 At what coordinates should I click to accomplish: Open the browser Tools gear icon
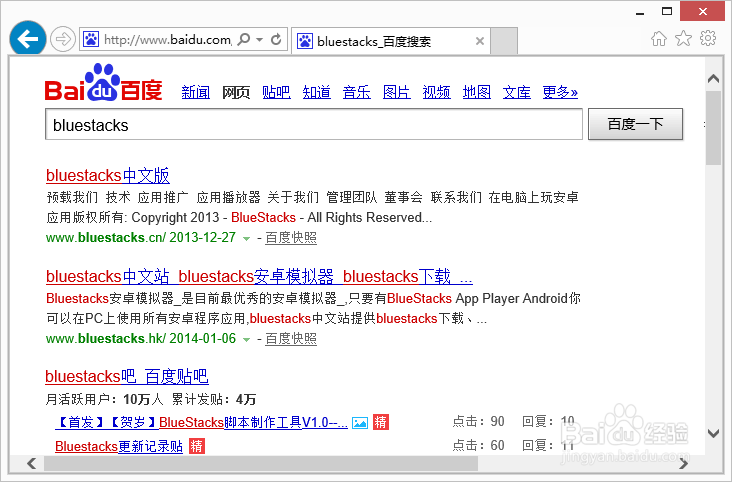708,38
